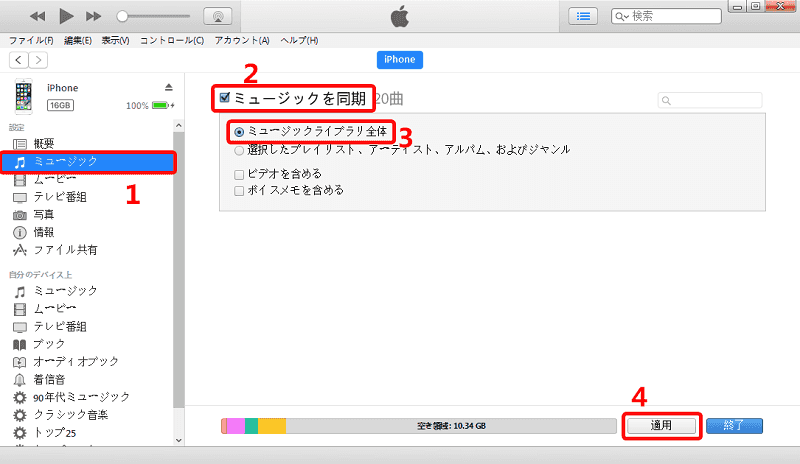This screenshot has height=464, width=800.
Task: Click the music search field in sync pane
Action: click(x=710, y=101)
